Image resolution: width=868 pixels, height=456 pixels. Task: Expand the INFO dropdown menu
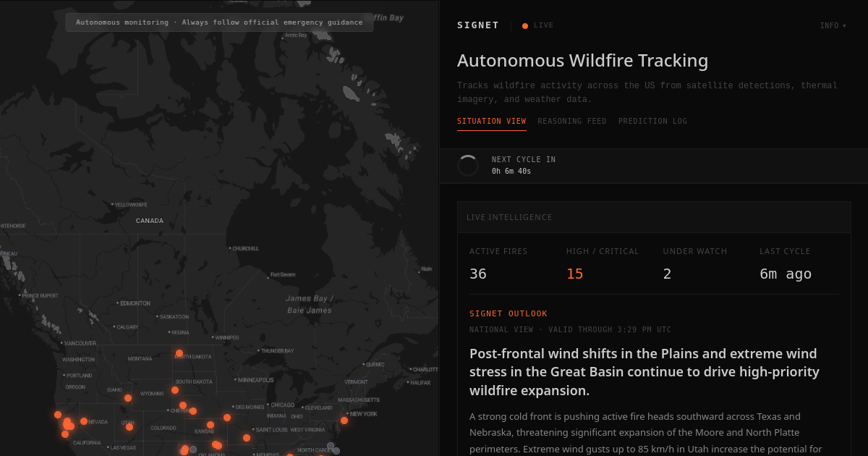click(833, 26)
